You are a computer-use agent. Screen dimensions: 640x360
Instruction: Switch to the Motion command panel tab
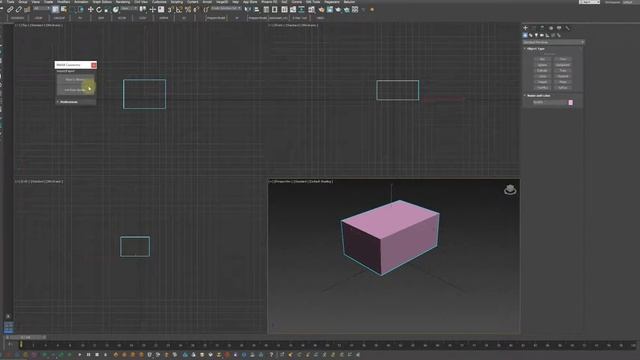coord(551,28)
